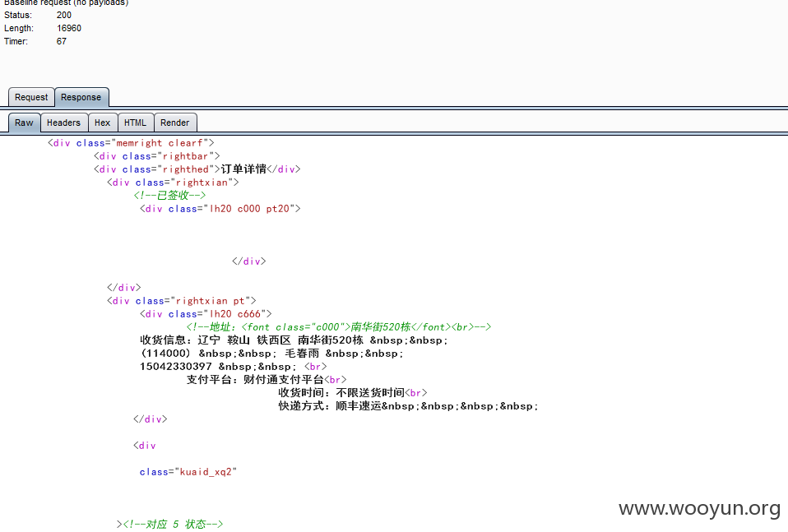Click the (114000) postal code line

pos(272,354)
